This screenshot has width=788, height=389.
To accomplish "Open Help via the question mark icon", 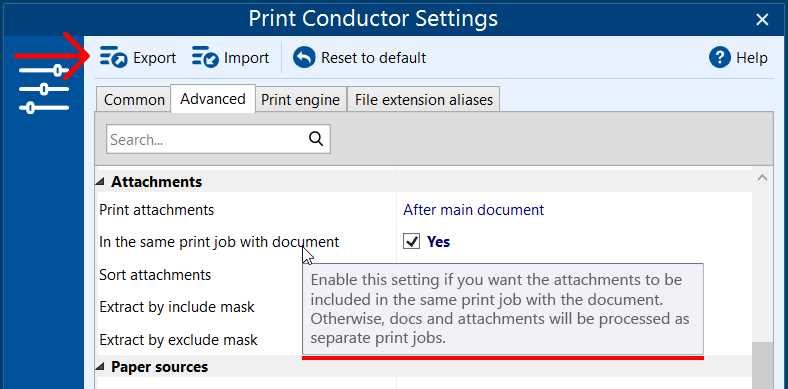I will tap(719, 57).
